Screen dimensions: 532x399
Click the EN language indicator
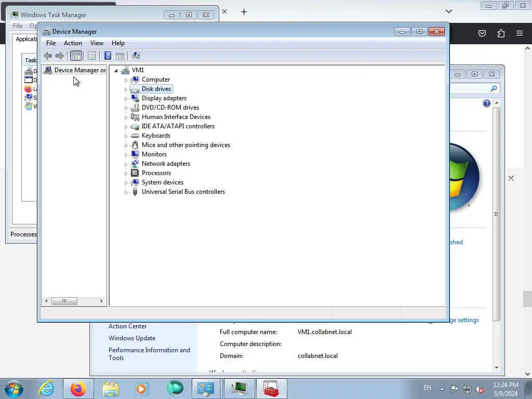point(428,388)
